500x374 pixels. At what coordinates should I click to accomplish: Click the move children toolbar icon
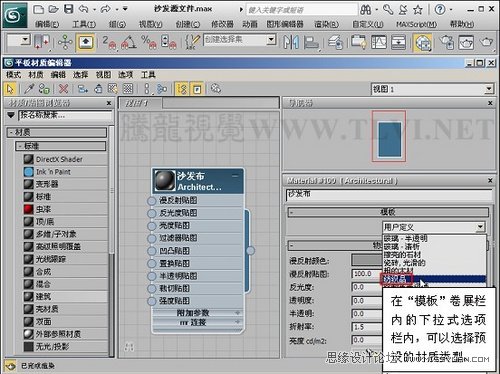82,89
